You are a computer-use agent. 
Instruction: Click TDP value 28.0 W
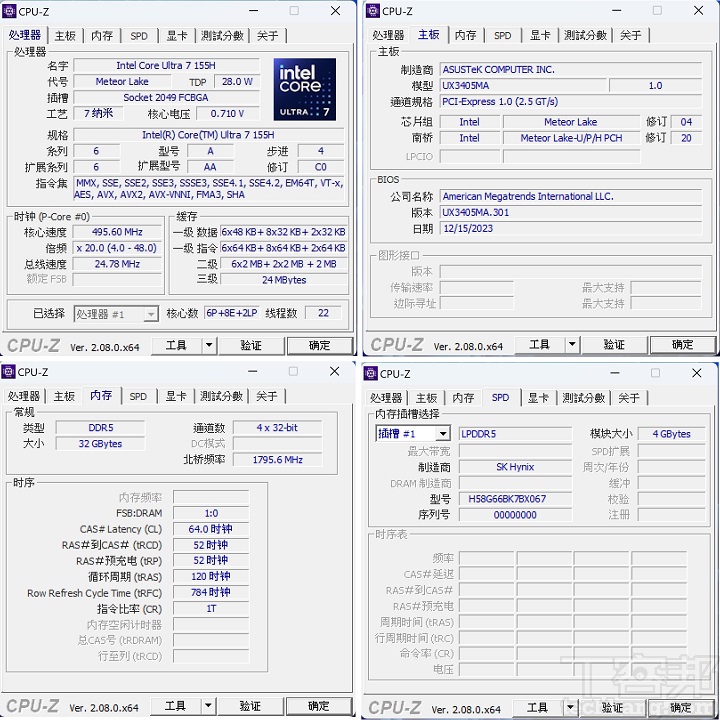click(237, 81)
